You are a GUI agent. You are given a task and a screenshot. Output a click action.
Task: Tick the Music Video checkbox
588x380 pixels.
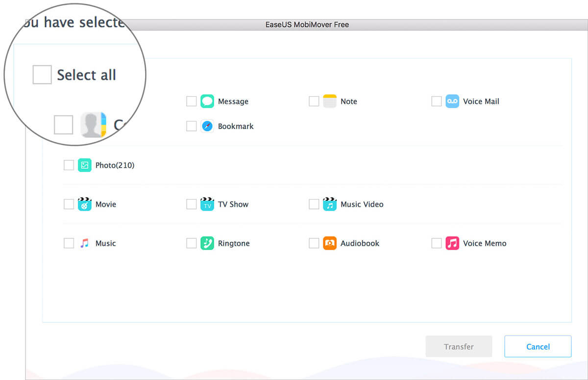[x=314, y=204]
